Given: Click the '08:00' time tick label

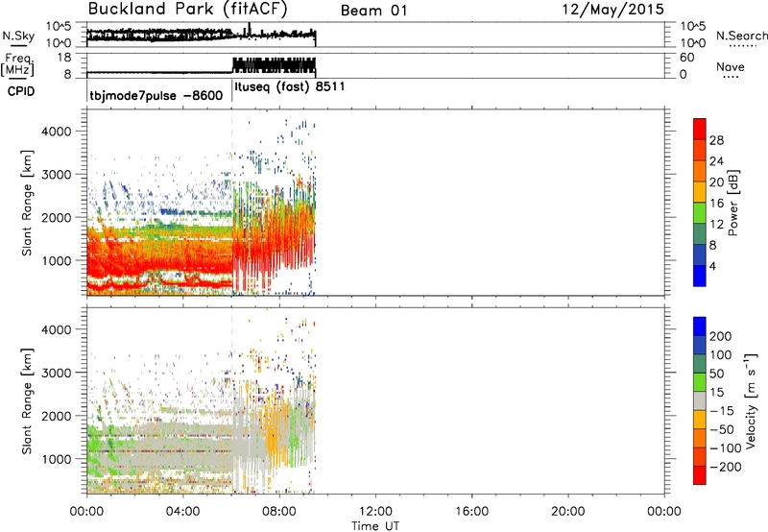Looking at the screenshot, I should click(278, 512).
